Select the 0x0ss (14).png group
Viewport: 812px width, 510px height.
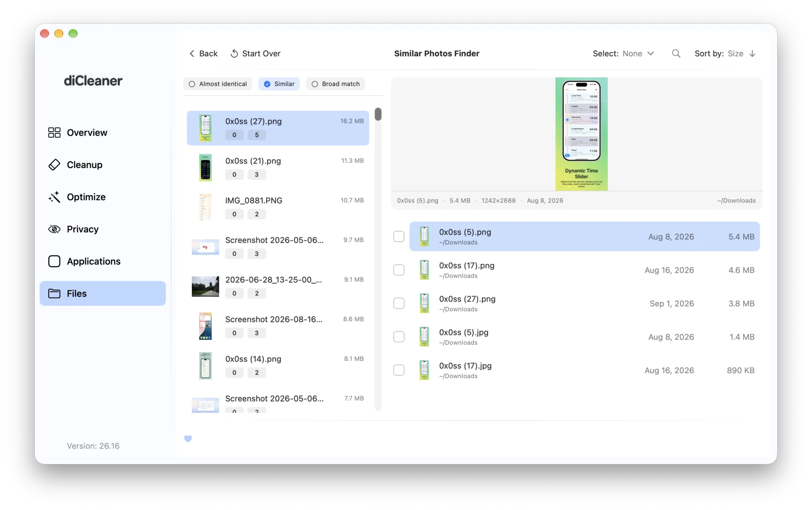(278, 366)
